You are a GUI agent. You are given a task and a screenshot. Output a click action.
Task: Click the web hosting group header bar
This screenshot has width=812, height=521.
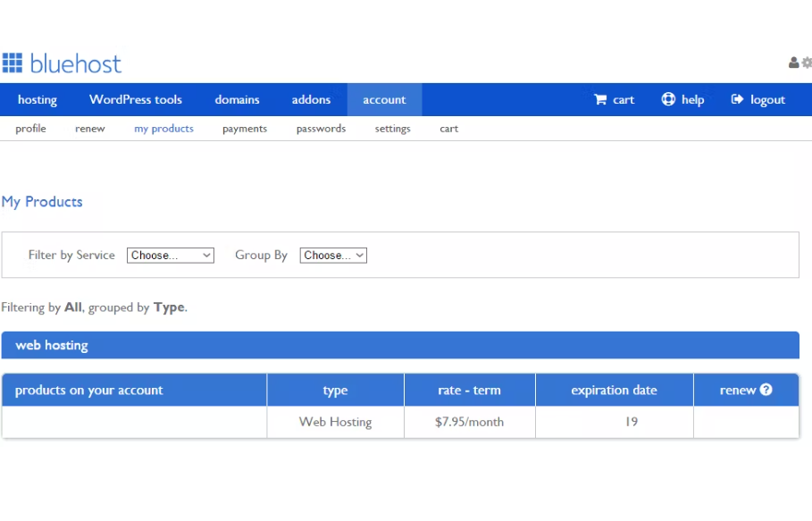coord(400,345)
